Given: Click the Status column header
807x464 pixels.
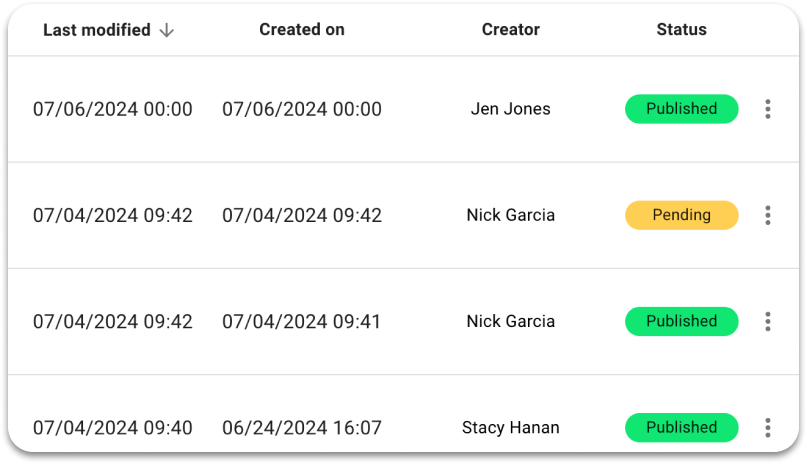Looking at the screenshot, I should point(681,30).
